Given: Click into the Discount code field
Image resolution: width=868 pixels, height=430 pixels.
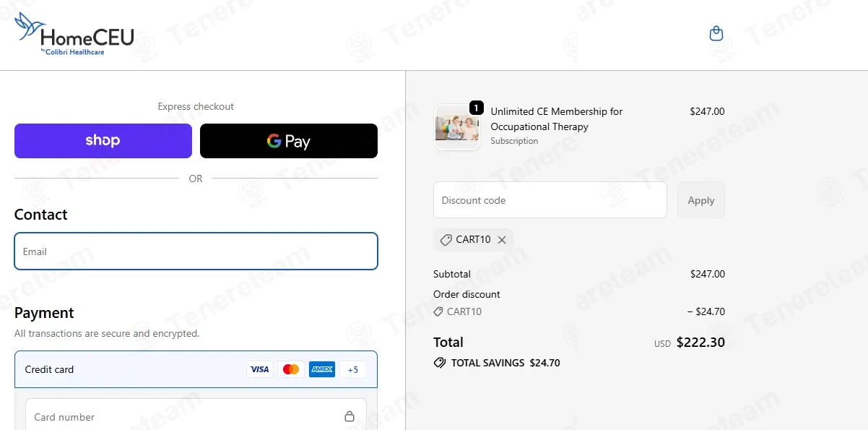Looking at the screenshot, I should coord(550,200).
